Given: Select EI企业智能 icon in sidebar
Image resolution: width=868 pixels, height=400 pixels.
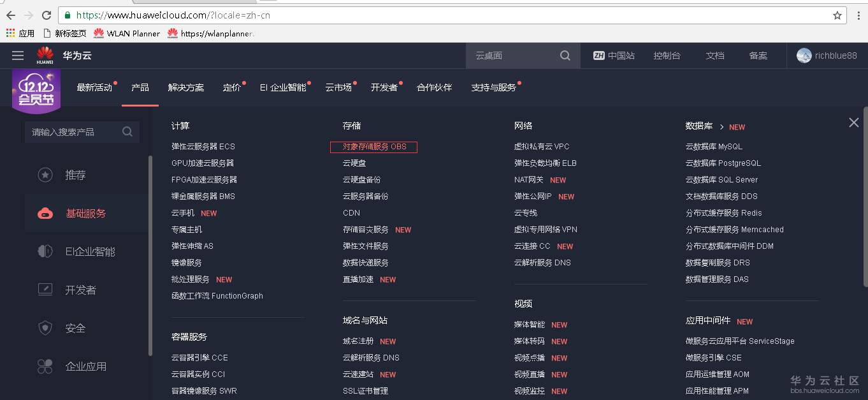Looking at the screenshot, I should [x=45, y=251].
